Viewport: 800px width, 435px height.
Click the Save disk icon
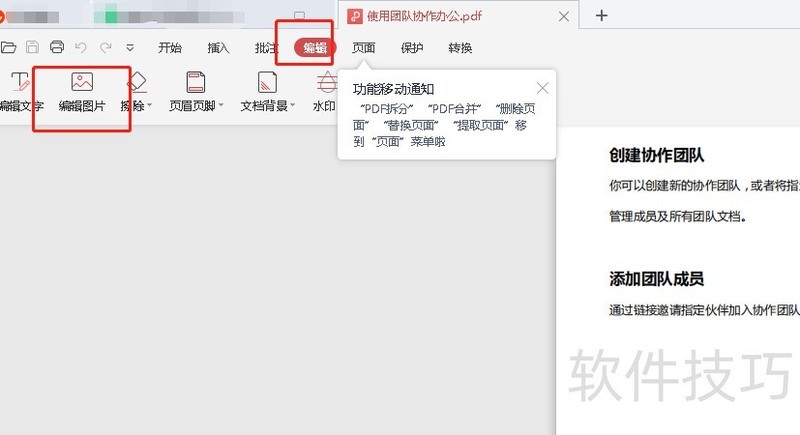point(33,47)
